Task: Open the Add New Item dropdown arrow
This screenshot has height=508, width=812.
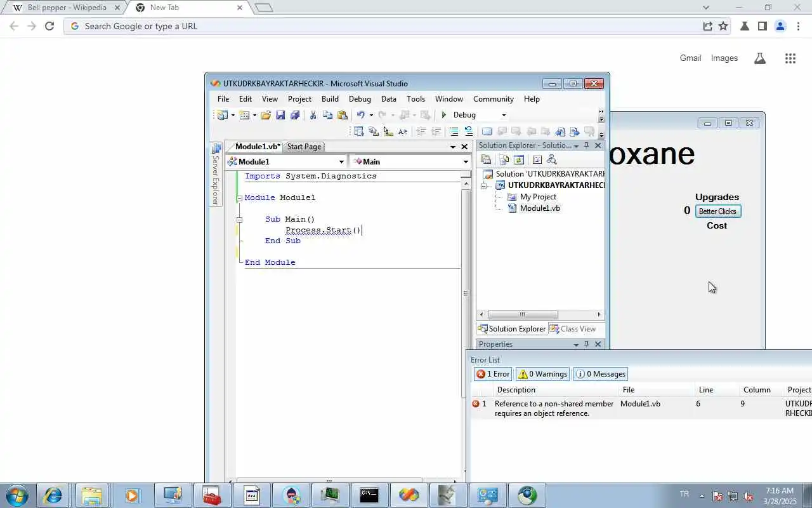Action: (x=254, y=115)
